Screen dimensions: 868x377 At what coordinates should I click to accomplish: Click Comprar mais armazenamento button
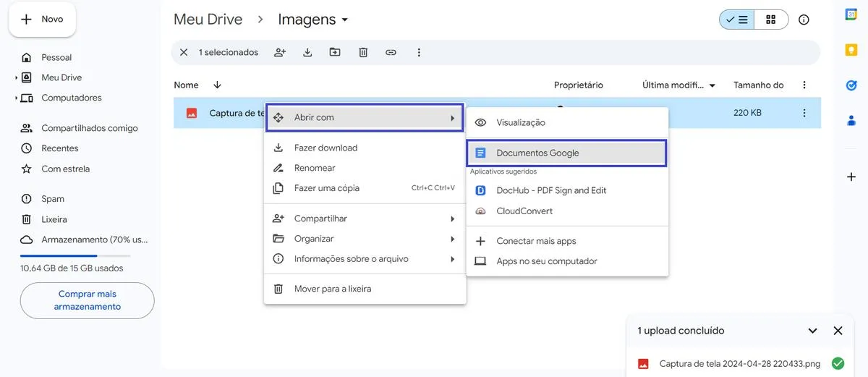click(x=88, y=300)
